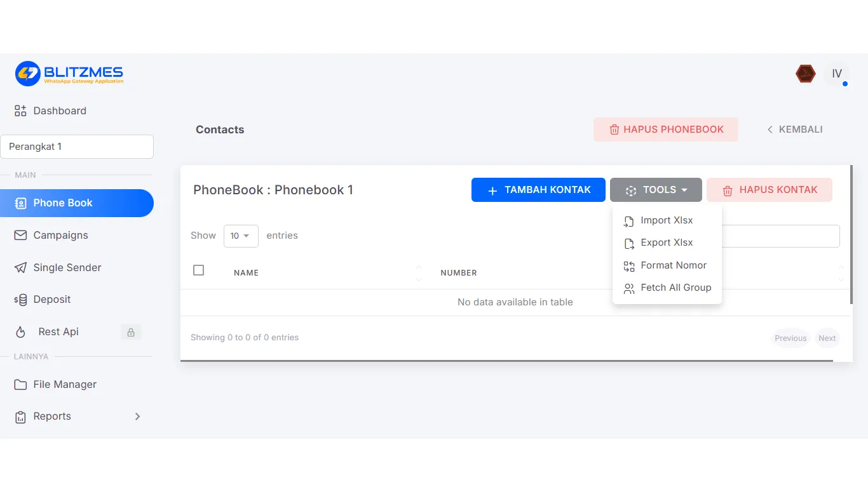Click the File Manager folder icon
This screenshot has height=492, width=868.
[21, 385]
